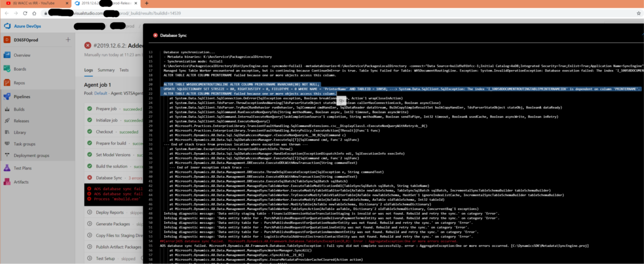Switch to the WACC vs IRR YouTube tab
This screenshot has height=264, width=644.
pos(34,3)
